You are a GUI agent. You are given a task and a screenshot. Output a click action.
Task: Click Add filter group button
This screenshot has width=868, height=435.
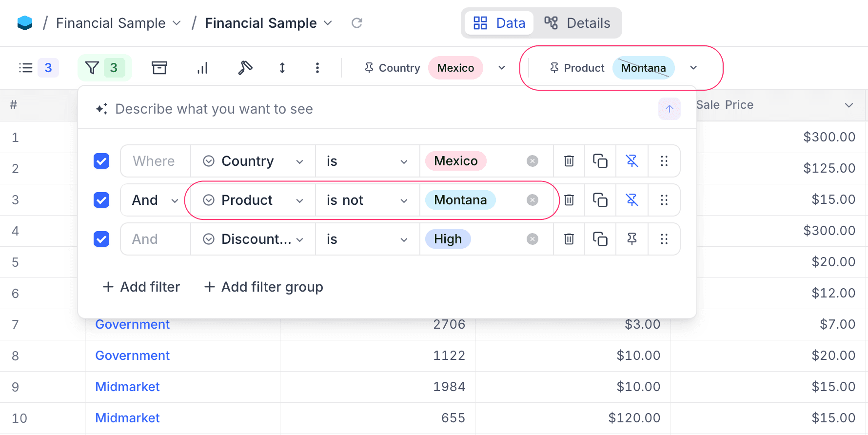pos(263,287)
